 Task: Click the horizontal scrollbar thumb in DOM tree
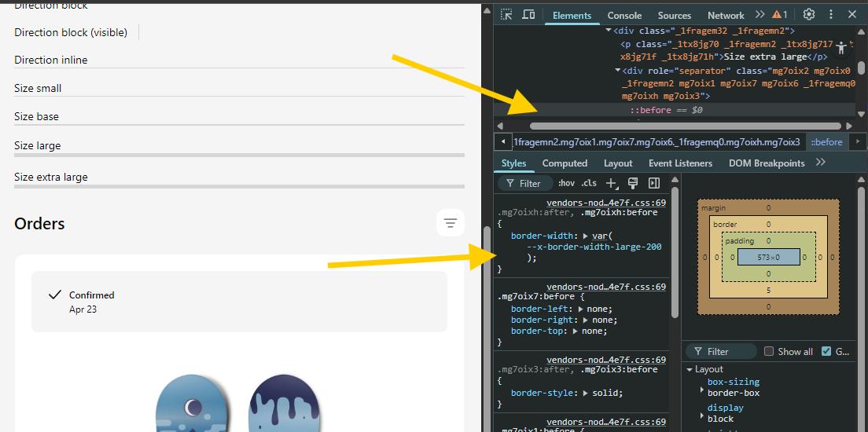coord(687,126)
